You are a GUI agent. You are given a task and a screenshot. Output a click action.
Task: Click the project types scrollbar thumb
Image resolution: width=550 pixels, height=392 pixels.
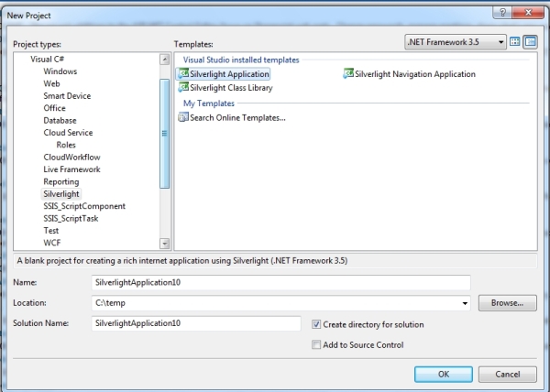(164, 134)
